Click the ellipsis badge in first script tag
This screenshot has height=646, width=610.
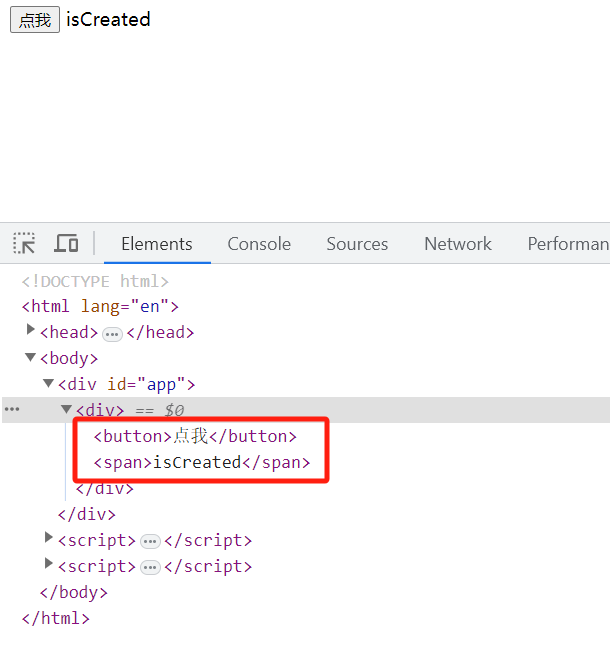tap(150, 541)
